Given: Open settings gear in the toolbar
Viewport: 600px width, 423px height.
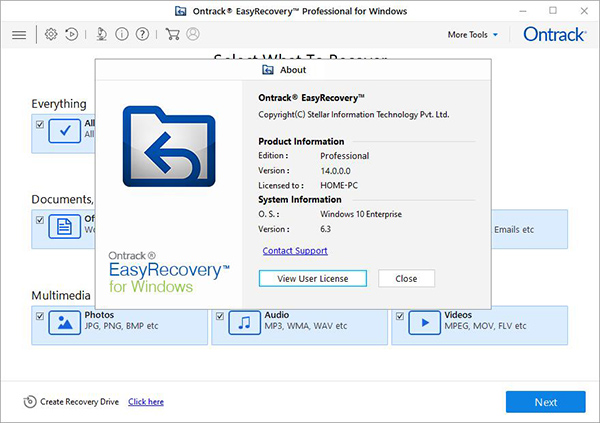Looking at the screenshot, I should pyautogui.click(x=51, y=34).
